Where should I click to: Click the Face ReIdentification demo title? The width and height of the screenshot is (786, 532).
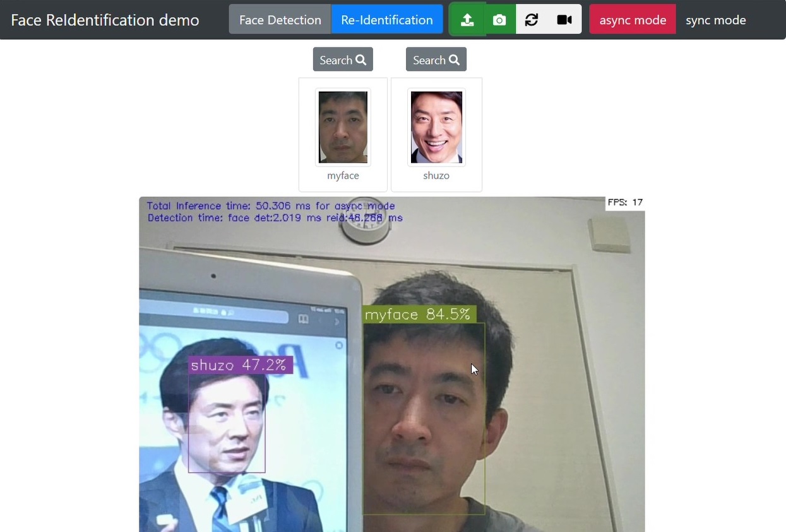coord(105,20)
